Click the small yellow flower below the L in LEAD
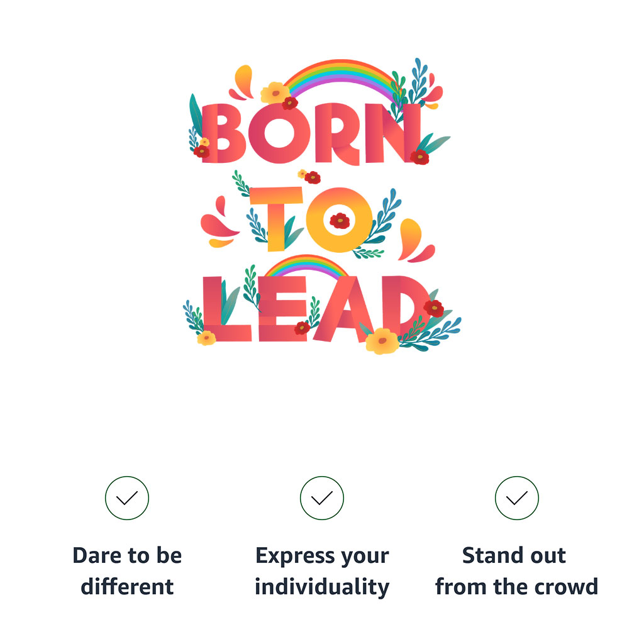The image size is (644, 644). [206, 338]
